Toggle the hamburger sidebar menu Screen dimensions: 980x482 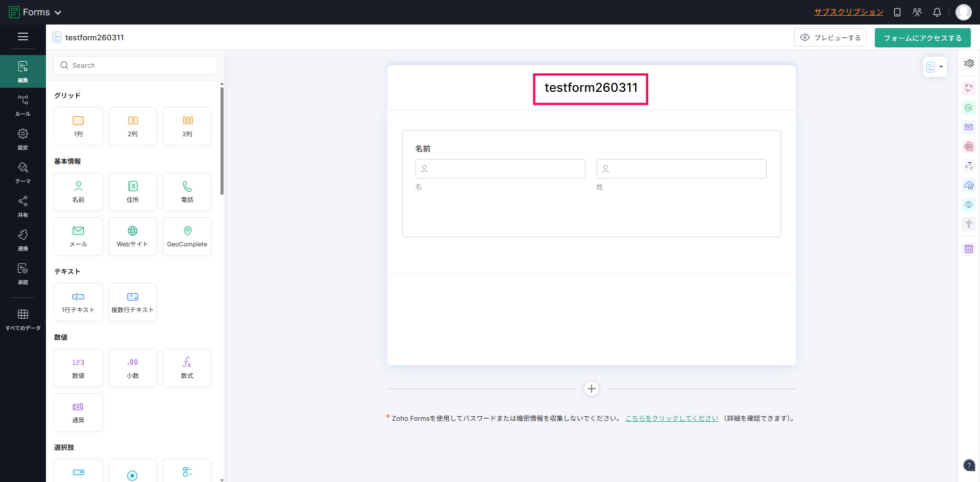(x=23, y=37)
